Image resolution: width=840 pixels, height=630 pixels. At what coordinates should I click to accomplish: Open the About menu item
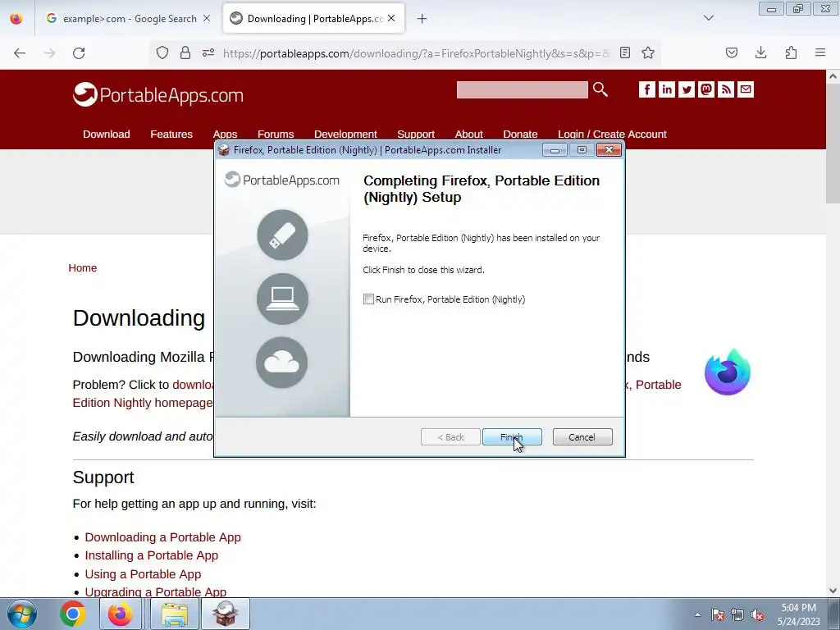coord(468,134)
